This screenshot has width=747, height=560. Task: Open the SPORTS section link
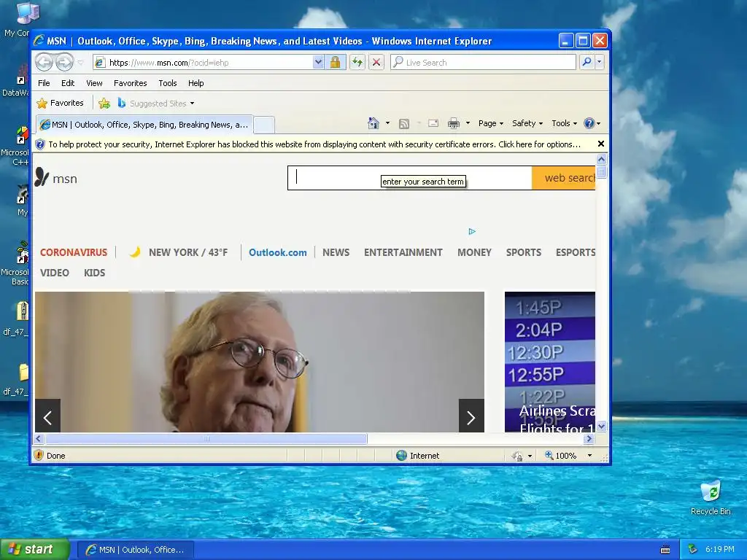point(524,252)
